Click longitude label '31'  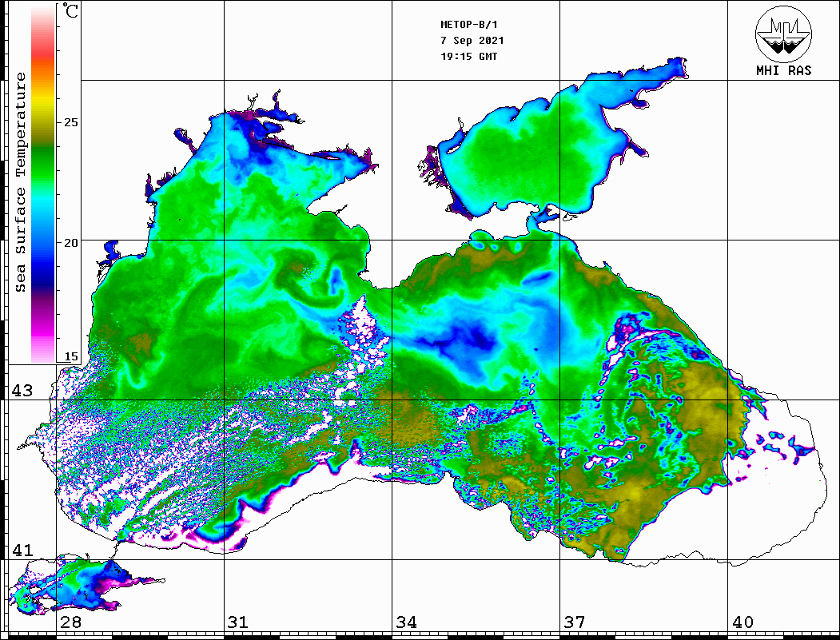pos(238,622)
